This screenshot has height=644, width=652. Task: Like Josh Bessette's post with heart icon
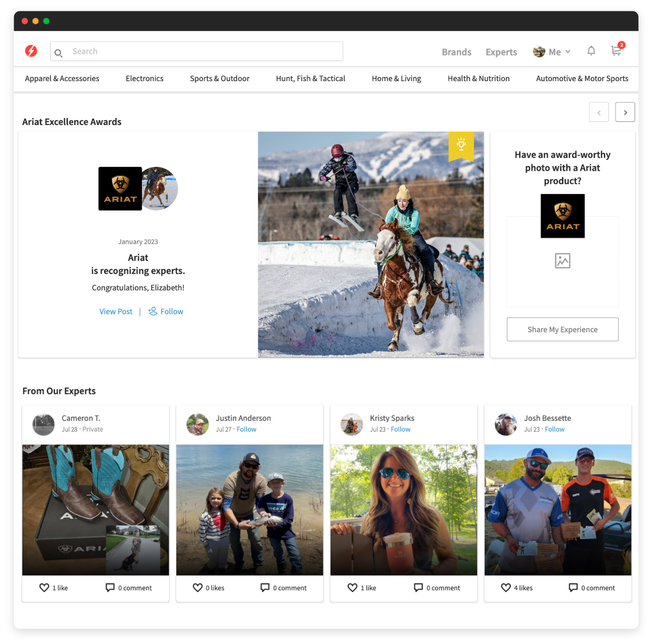(x=506, y=587)
